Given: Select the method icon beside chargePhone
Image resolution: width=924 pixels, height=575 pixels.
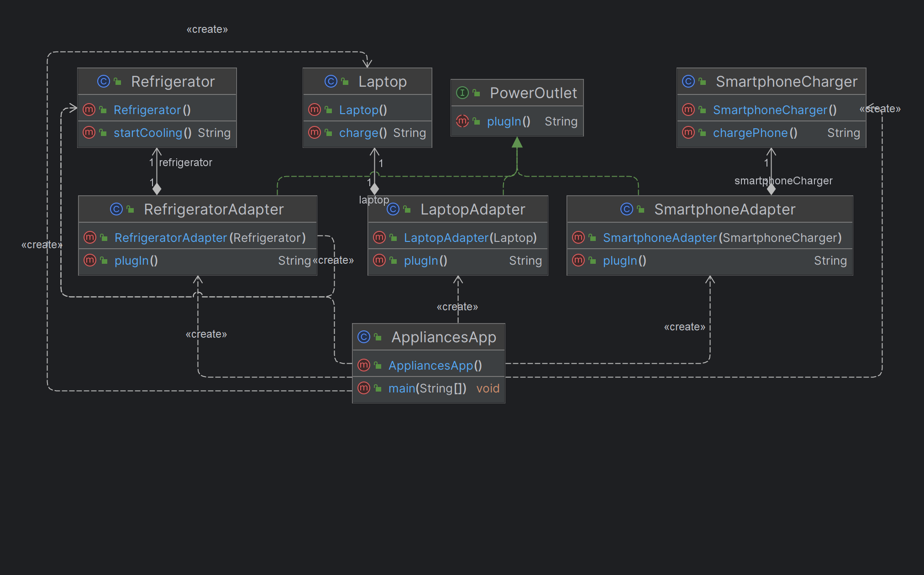Looking at the screenshot, I should click(x=688, y=133).
